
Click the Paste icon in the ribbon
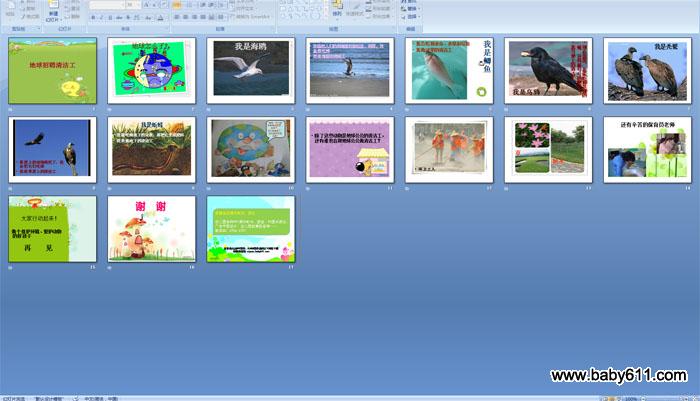(x=10, y=5)
